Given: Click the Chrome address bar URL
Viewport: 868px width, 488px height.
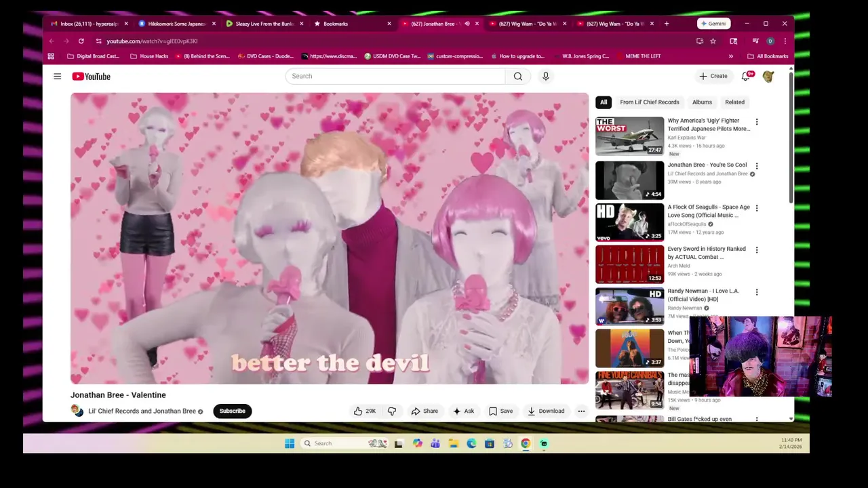Looking at the screenshot, I should pyautogui.click(x=152, y=41).
